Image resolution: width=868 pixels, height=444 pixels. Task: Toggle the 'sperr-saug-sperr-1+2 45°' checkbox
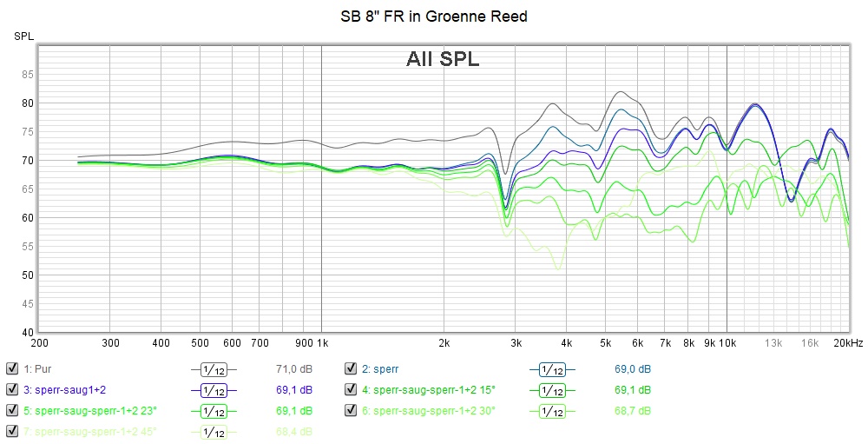tap(12, 432)
